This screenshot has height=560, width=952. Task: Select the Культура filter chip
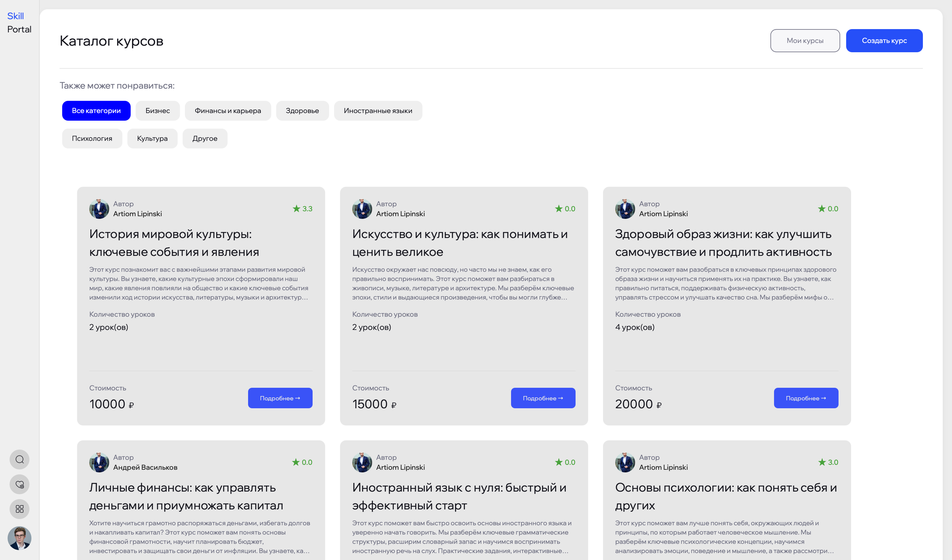click(152, 138)
